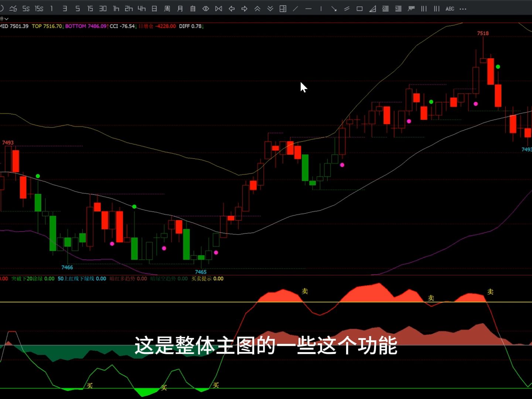The height and width of the screenshot is (399, 532).
Task: Select the parallel lines drawing tool
Action: [x=347, y=8]
